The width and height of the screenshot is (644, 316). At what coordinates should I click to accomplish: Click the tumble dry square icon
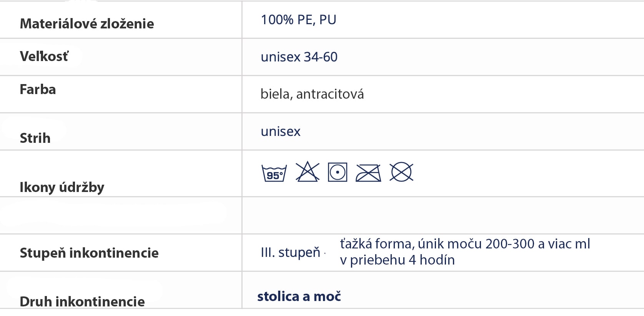pos(338,172)
